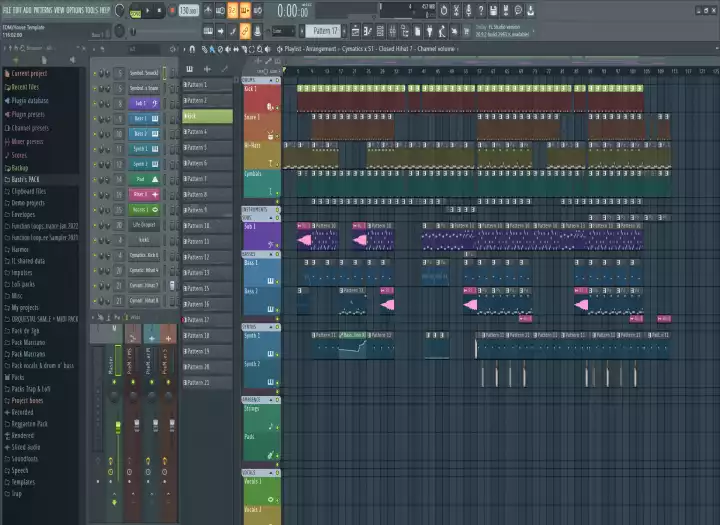Image resolution: width=720 pixels, height=525 pixels.
Task: Collapse the DRUMS track group arrow
Action: click(x=271, y=80)
